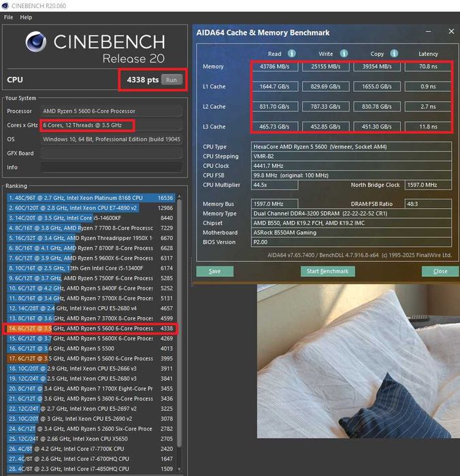This screenshot has width=460, height=476.
Task: Click the L3 Cache Copy value 451.30 GB/s
Action: tap(377, 126)
